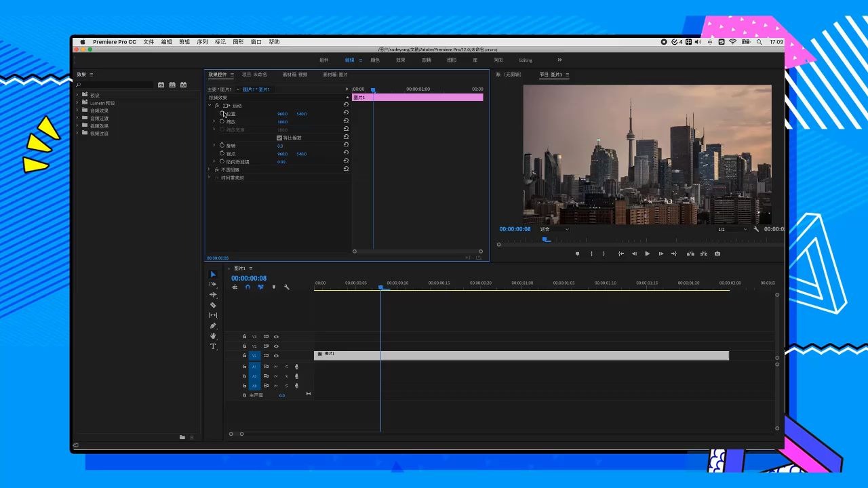Select the Pen tool
The image size is (868, 488).
tap(213, 326)
